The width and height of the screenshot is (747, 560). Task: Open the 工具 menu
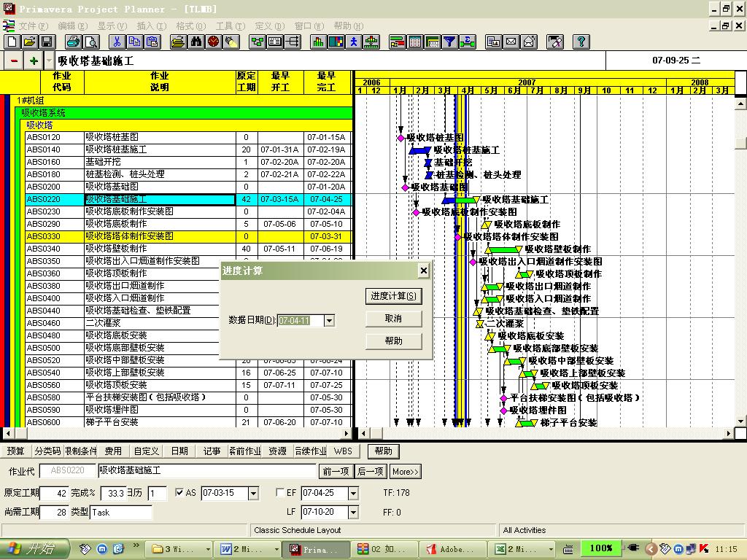coord(230,26)
